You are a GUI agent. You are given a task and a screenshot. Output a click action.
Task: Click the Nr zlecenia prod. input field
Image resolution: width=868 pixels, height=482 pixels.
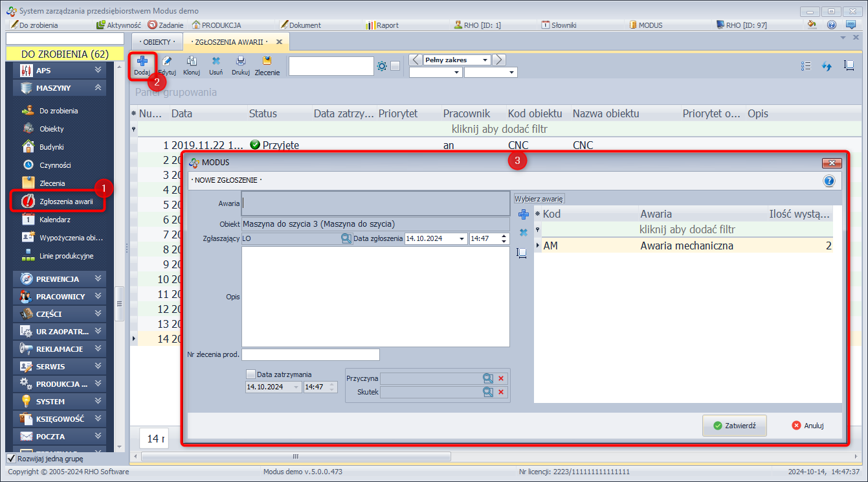pos(311,354)
